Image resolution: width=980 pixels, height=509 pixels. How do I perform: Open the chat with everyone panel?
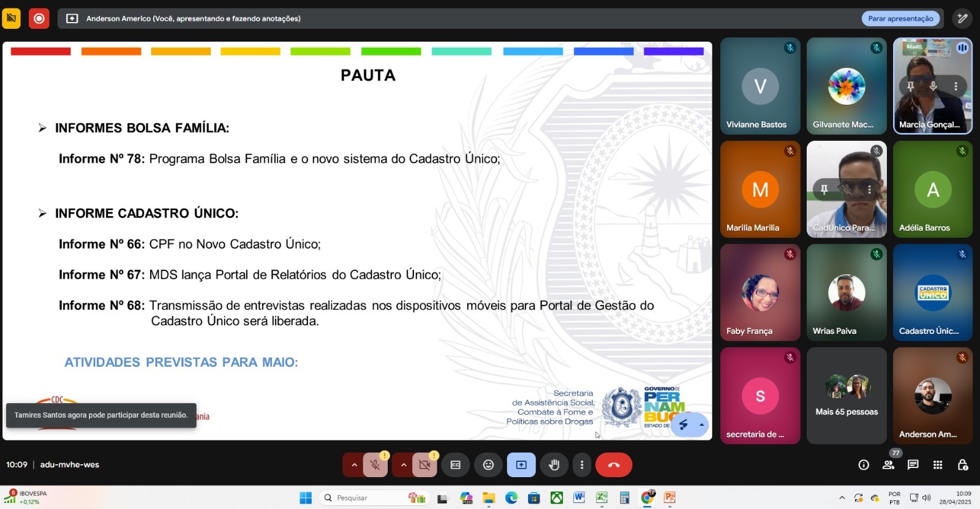coord(913,465)
